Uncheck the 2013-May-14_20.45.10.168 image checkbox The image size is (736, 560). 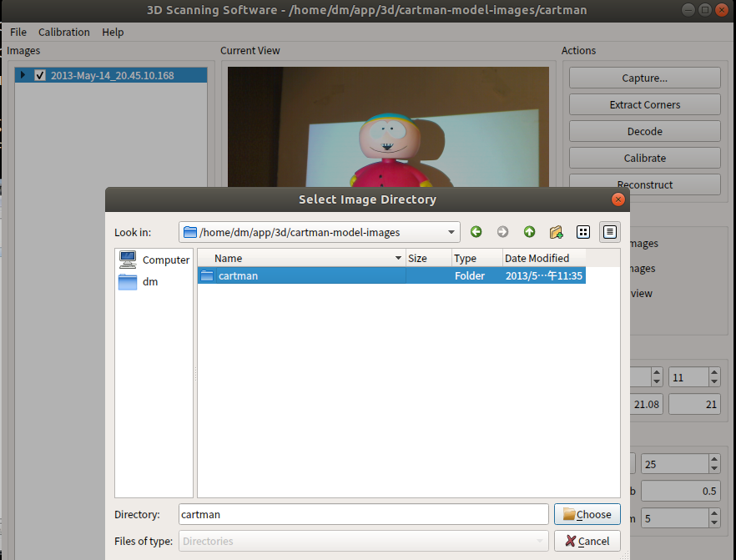coord(40,75)
